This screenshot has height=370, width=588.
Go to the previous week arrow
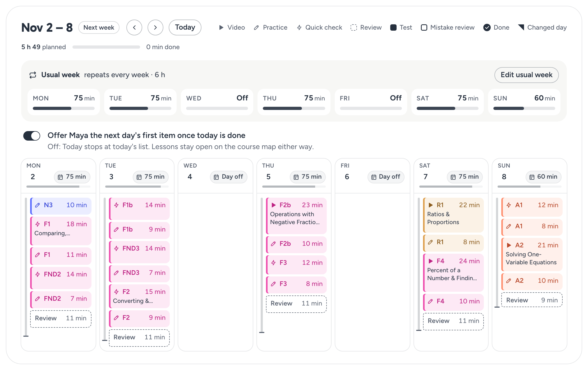(x=134, y=27)
